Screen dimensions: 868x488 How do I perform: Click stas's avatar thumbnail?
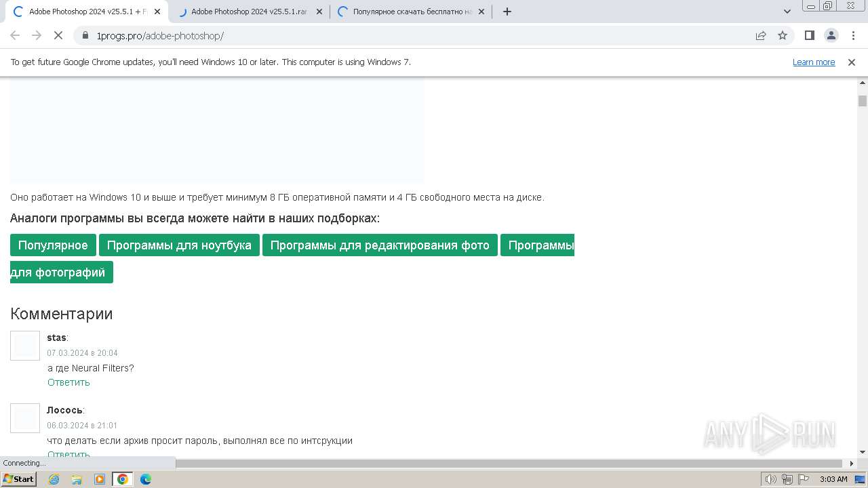click(x=25, y=346)
